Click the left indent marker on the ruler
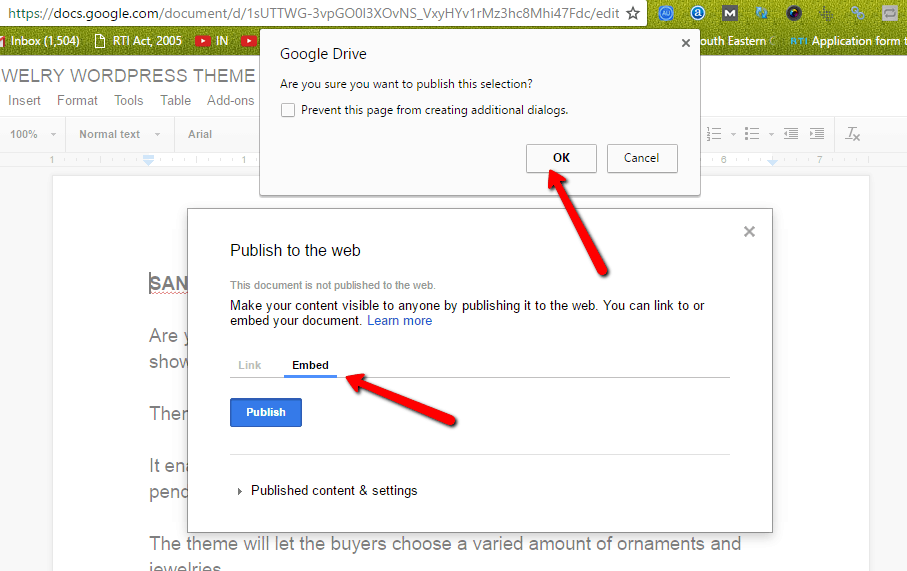Image resolution: width=907 pixels, height=571 pixels. (x=148, y=160)
